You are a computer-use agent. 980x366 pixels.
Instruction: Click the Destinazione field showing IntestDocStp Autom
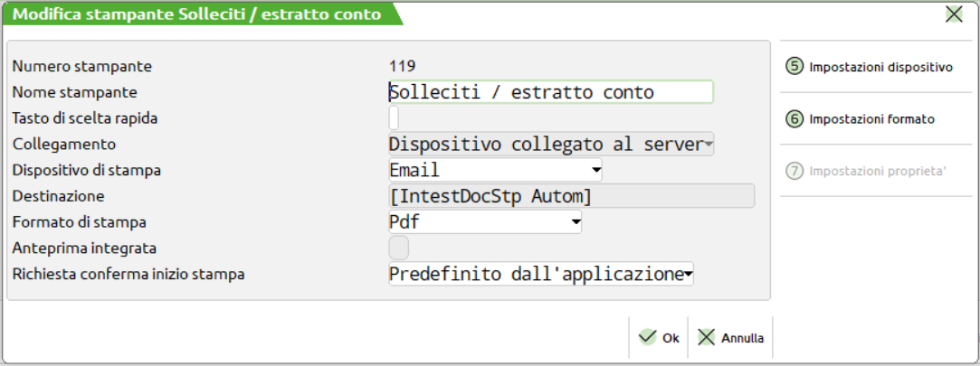(x=571, y=195)
